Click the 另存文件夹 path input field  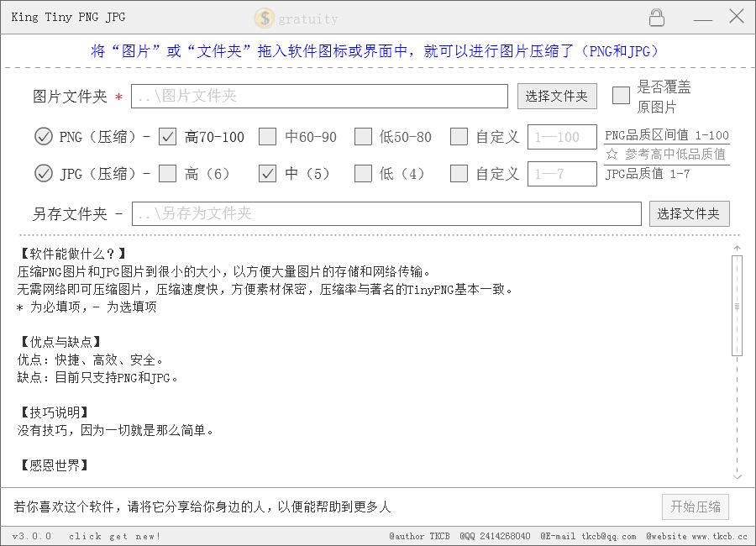[386, 213]
